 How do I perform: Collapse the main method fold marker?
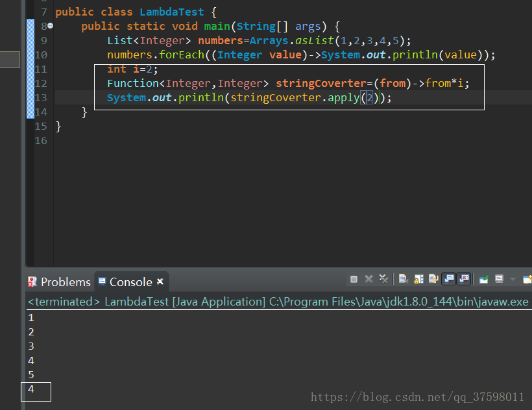(x=51, y=26)
